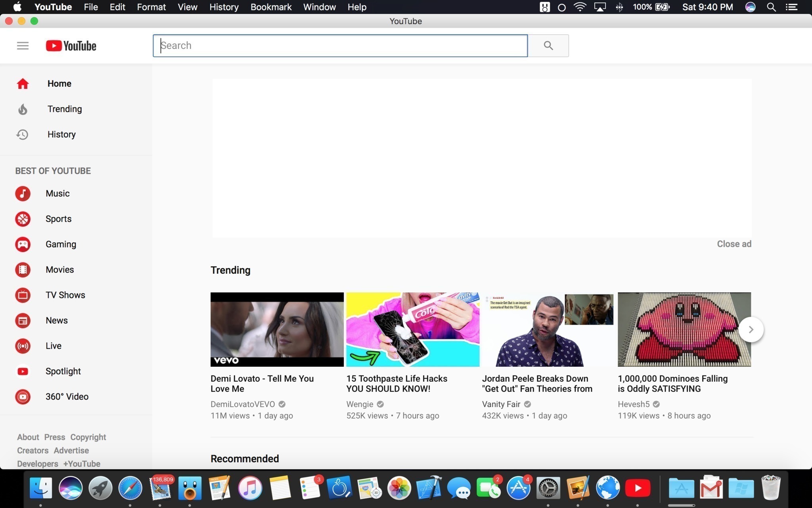
Task: Click into the Search input field
Action: 340,46
